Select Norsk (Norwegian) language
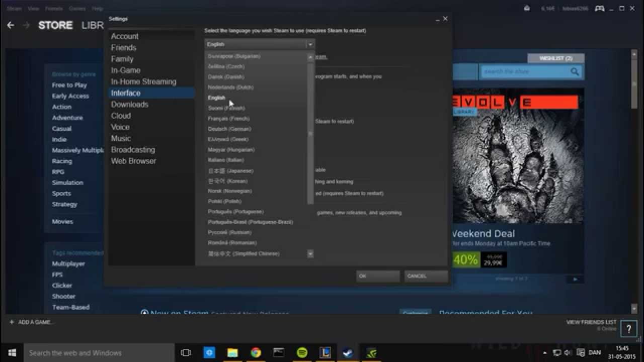This screenshot has width=644, height=362. coord(230,191)
